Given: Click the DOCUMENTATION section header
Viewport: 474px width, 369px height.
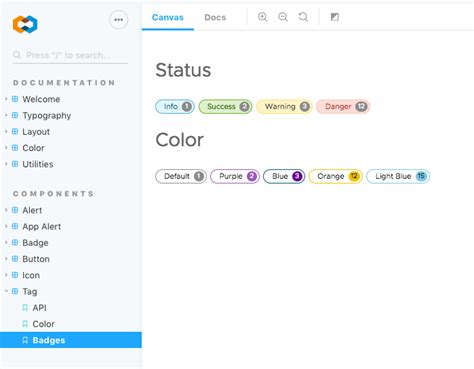Looking at the screenshot, I should (64, 83).
